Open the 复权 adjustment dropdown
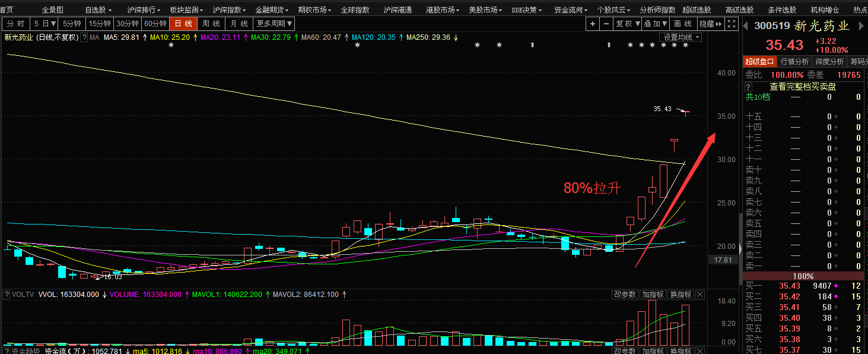This screenshot has width=868, height=354. point(627,24)
